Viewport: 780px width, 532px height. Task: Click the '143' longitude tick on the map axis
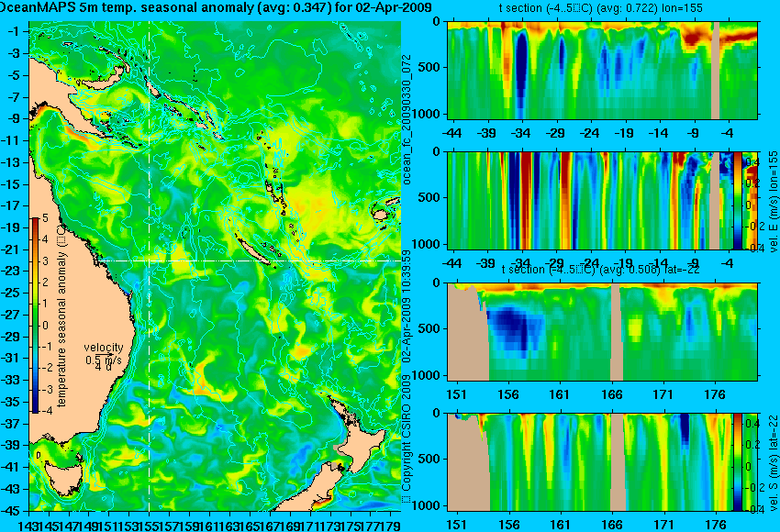click(28, 524)
